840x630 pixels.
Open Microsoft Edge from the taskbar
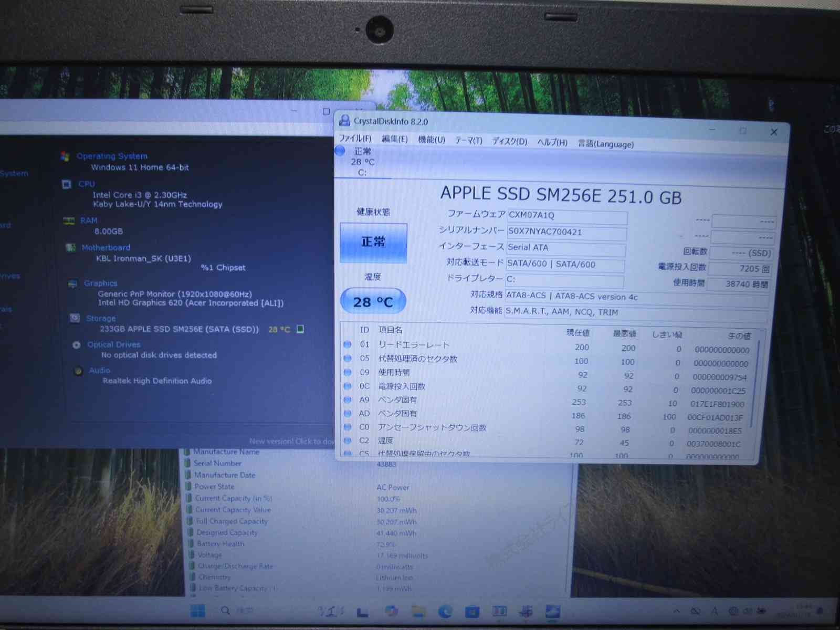click(x=445, y=611)
